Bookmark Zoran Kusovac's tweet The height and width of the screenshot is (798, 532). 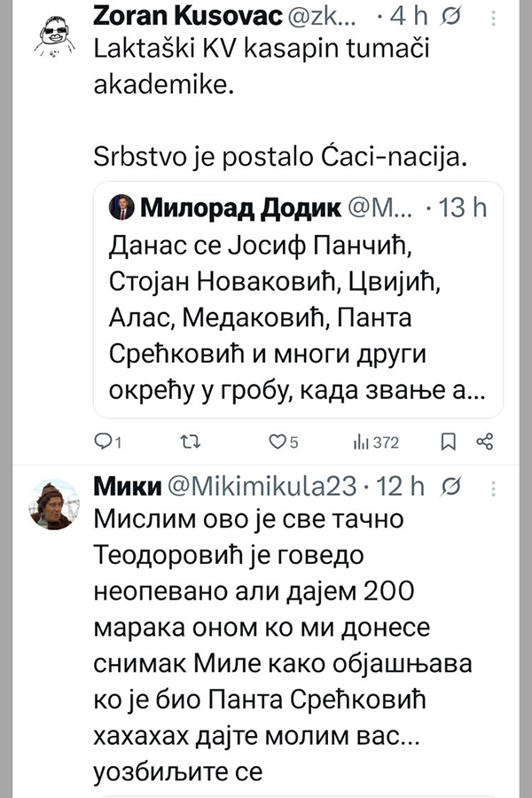coord(449,442)
